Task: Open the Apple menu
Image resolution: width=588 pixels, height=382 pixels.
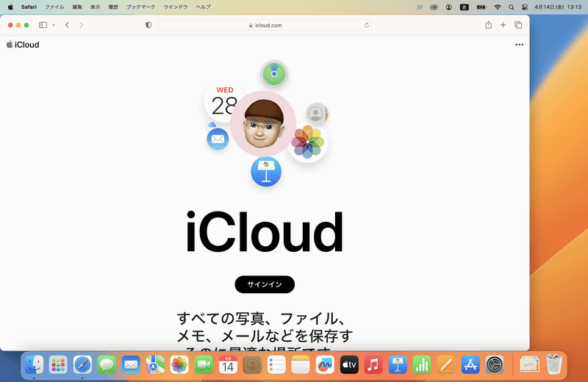Action: tap(10, 7)
